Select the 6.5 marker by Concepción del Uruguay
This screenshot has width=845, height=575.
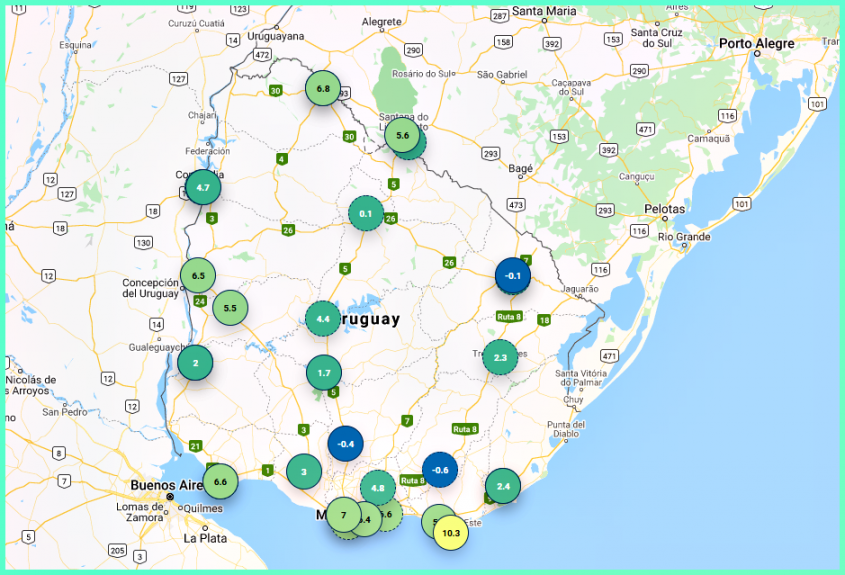pyautogui.click(x=198, y=275)
